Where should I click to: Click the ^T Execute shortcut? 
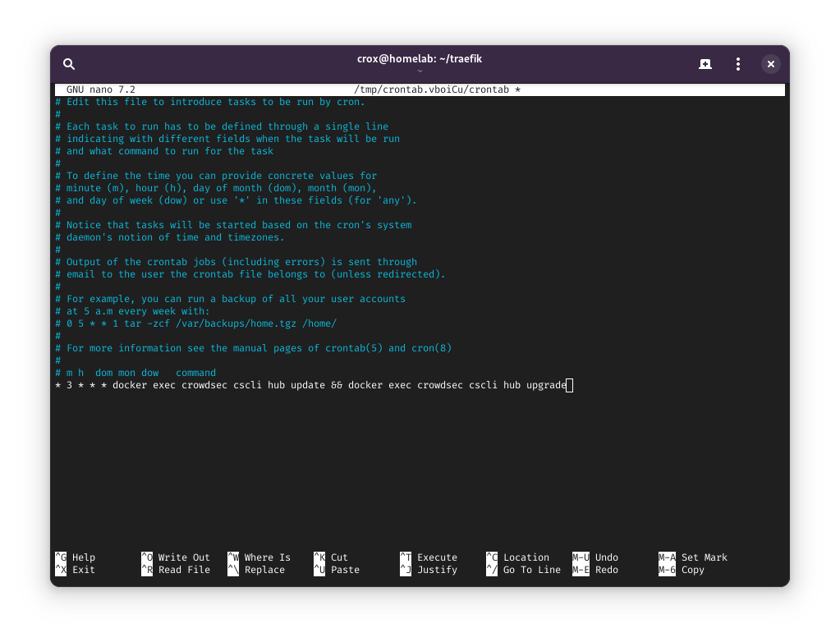429,557
